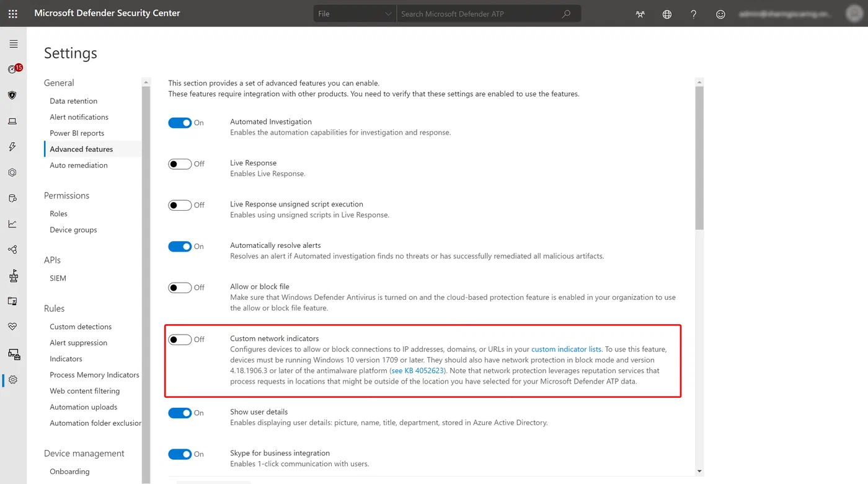Open the lightning bolt automated investigations icon
868x484 pixels.
(12, 147)
